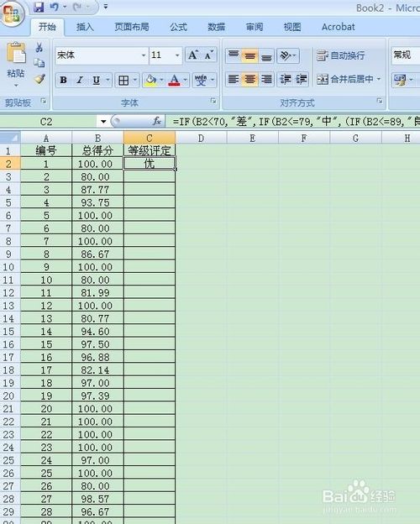Viewport: 420px width, 524px height.
Task: Select column B header
Action: 97,138
